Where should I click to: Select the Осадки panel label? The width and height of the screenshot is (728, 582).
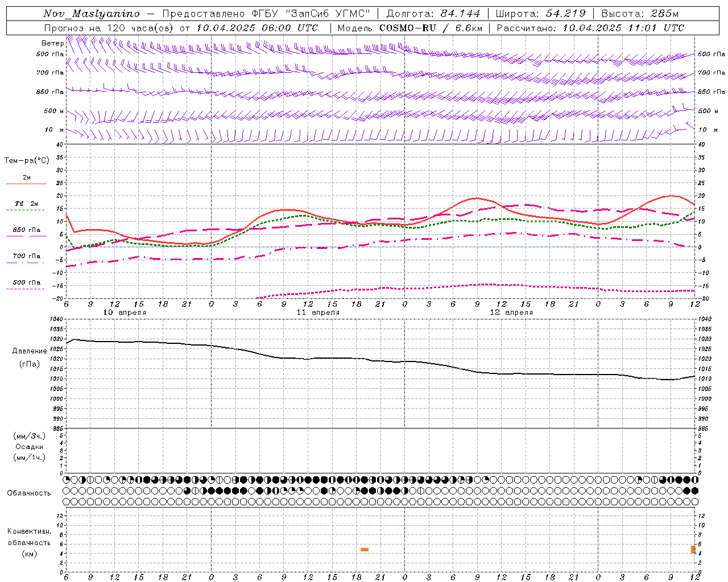point(30,447)
